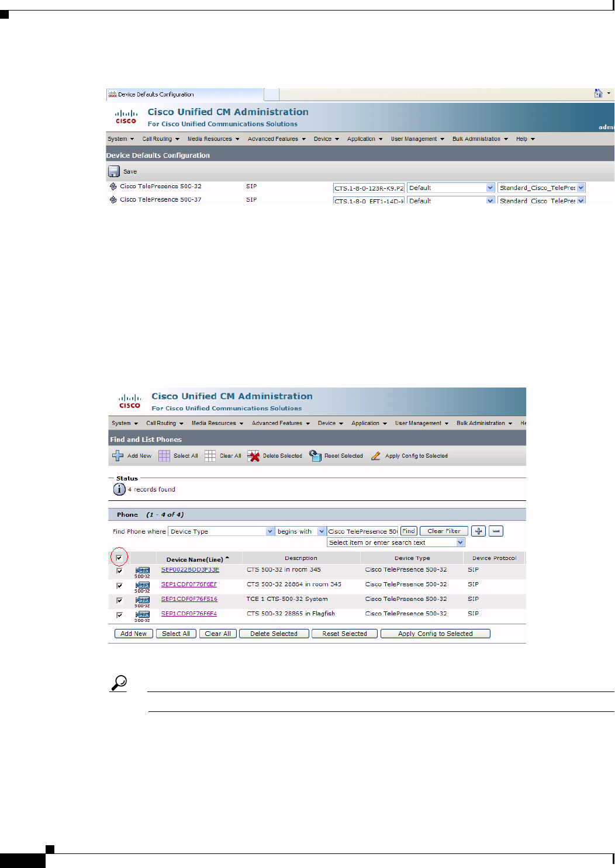The height and width of the screenshot is (868, 615).
Task: Open User Management menu in Find and List Phones
Action: 421,423
